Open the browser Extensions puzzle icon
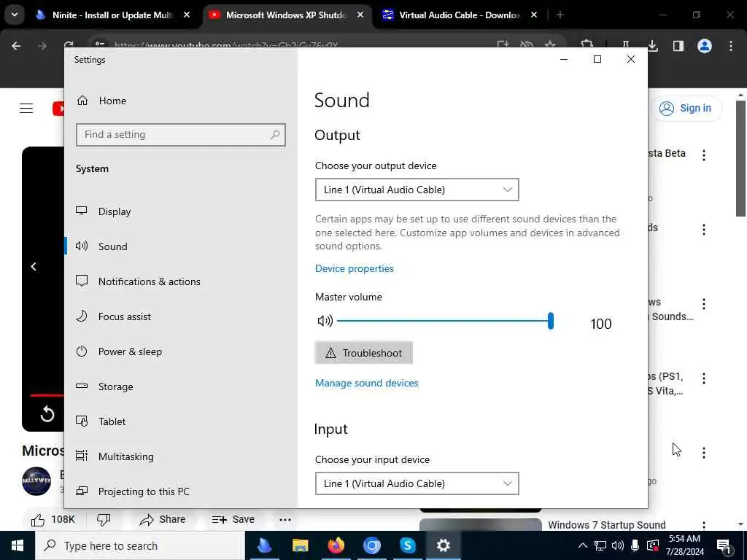The width and height of the screenshot is (747, 560). (x=587, y=44)
